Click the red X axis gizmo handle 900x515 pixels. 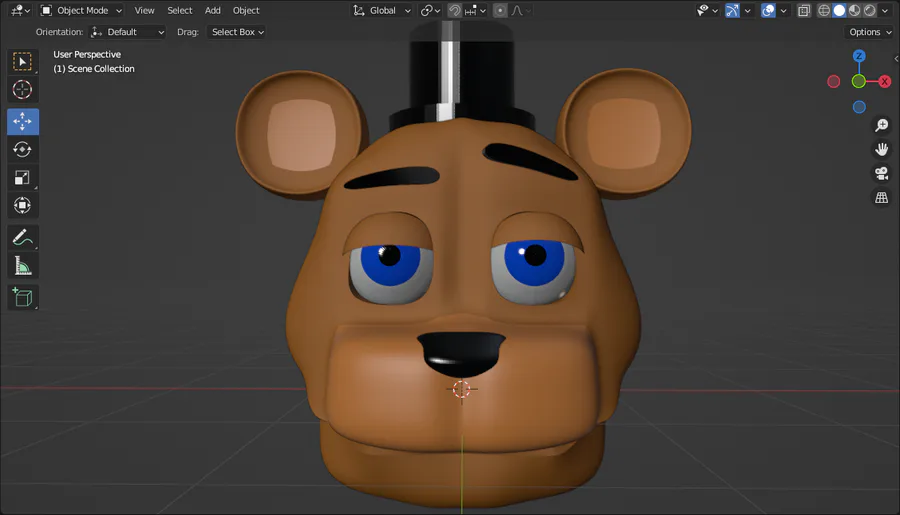(885, 82)
